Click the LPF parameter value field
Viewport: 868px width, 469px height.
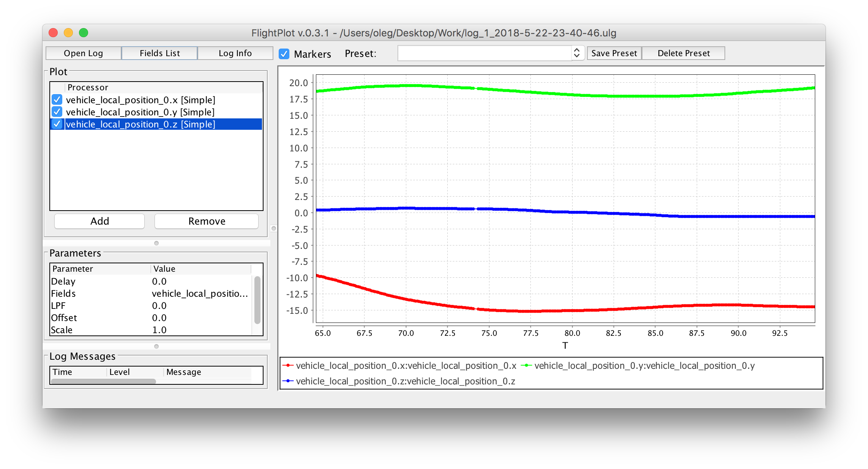(159, 305)
